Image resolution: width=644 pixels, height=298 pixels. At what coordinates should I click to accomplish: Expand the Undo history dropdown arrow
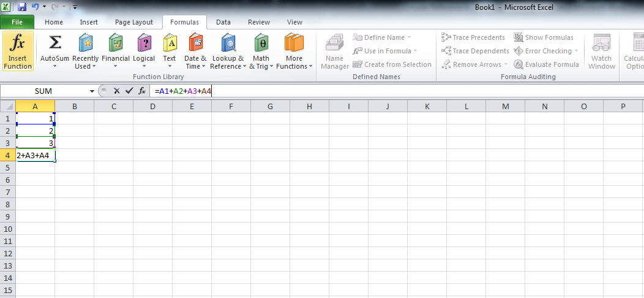click(44, 7)
